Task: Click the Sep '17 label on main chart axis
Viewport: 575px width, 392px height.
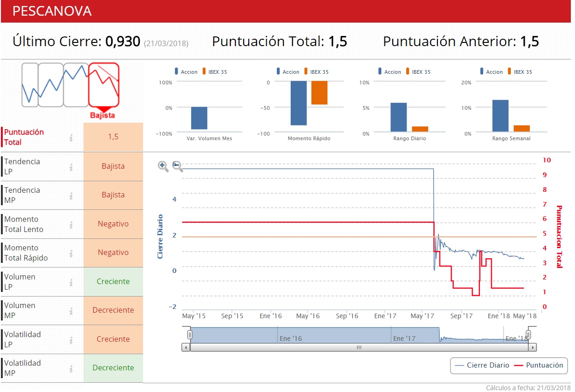Action: tap(462, 316)
